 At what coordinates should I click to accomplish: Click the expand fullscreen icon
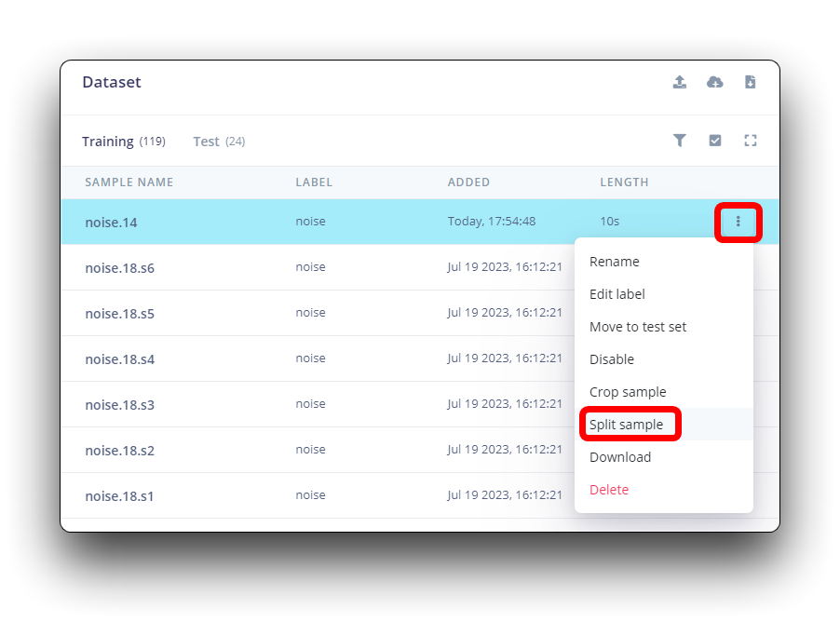[x=750, y=141]
